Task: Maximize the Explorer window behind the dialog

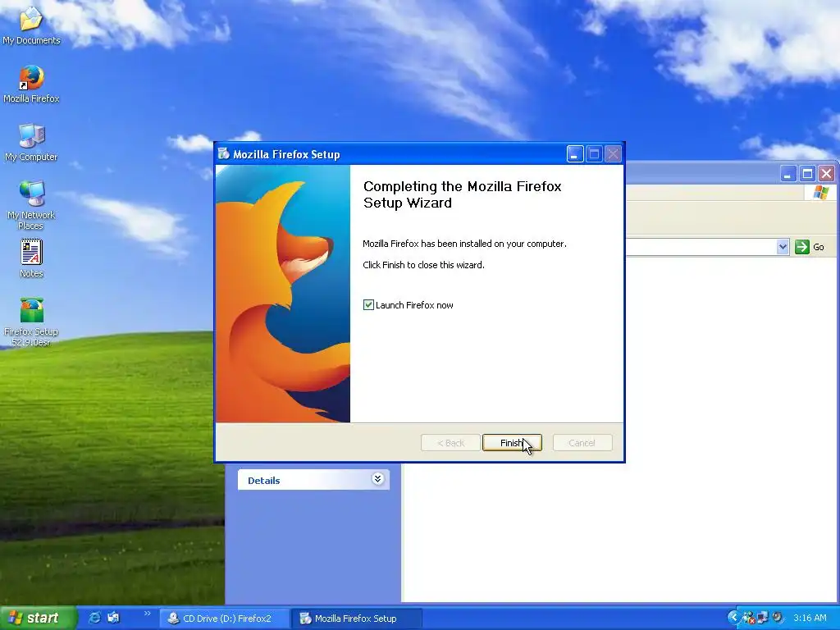Action: [807, 174]
